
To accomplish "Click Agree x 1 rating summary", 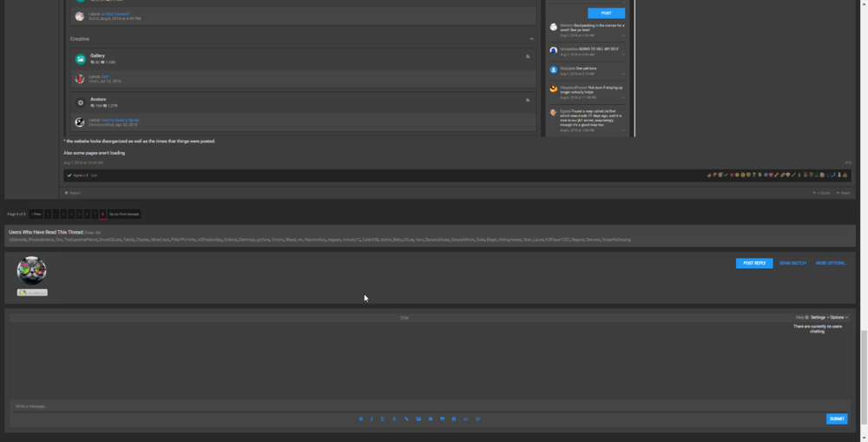I will (77, 175).
